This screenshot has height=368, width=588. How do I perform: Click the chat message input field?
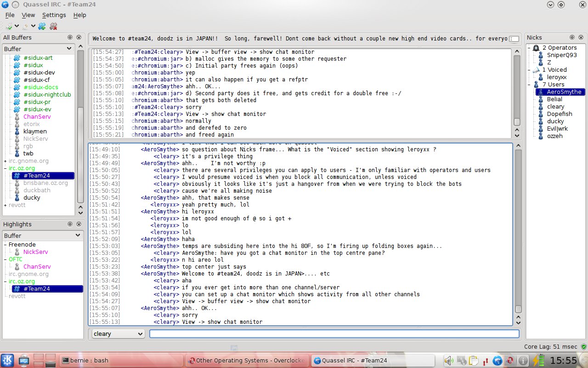[334, 334]
